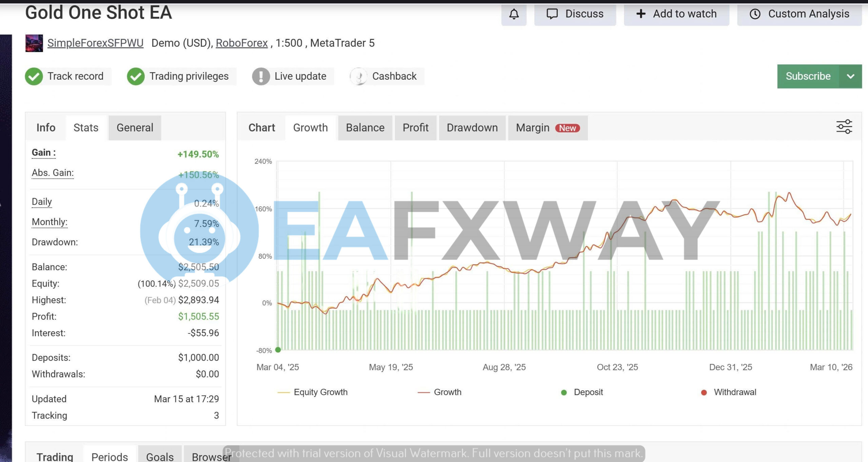Image resolution: width=868 pixels, height=462 pixels.
Task: Open chart display settings sliders icon
Action: [845, 126]
